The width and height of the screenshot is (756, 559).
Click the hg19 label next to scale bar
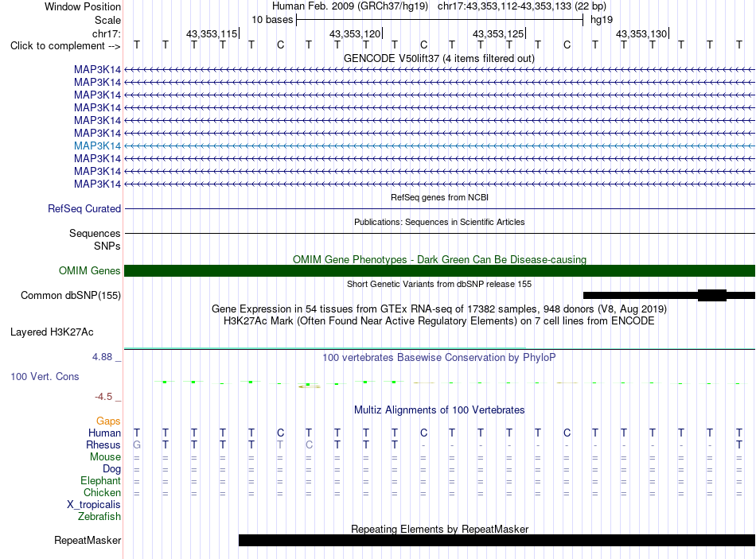[602, 20]
